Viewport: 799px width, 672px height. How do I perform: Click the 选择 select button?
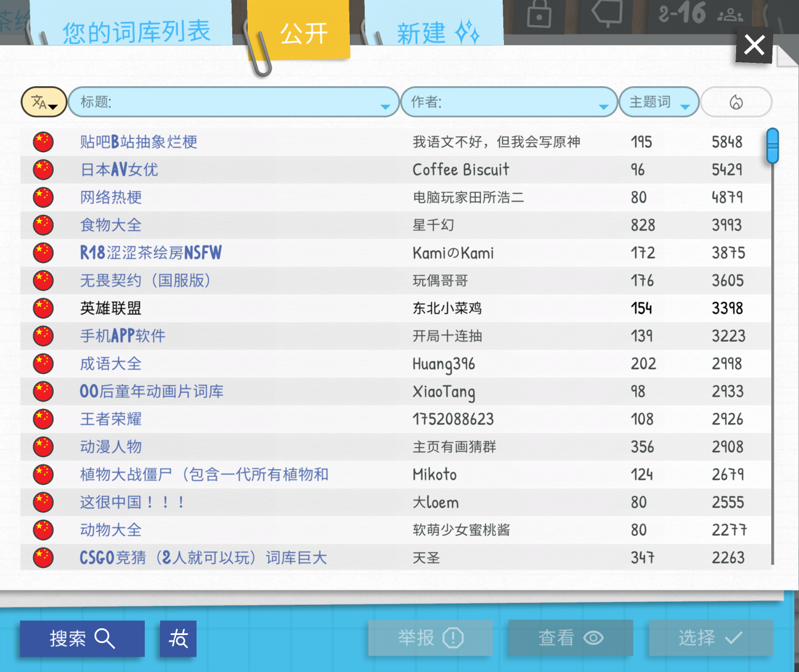tap(711, 638)
